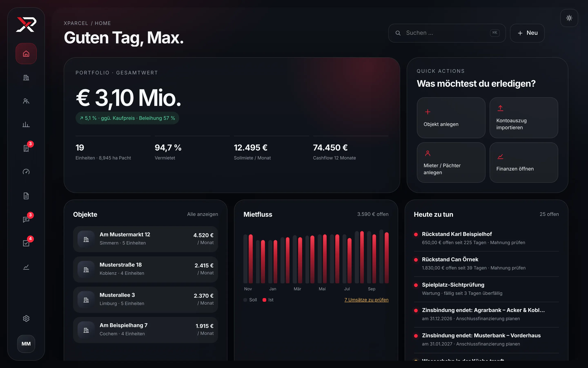
Task: Toggle light theme with sun icon
Action: [x=569, y=18]
